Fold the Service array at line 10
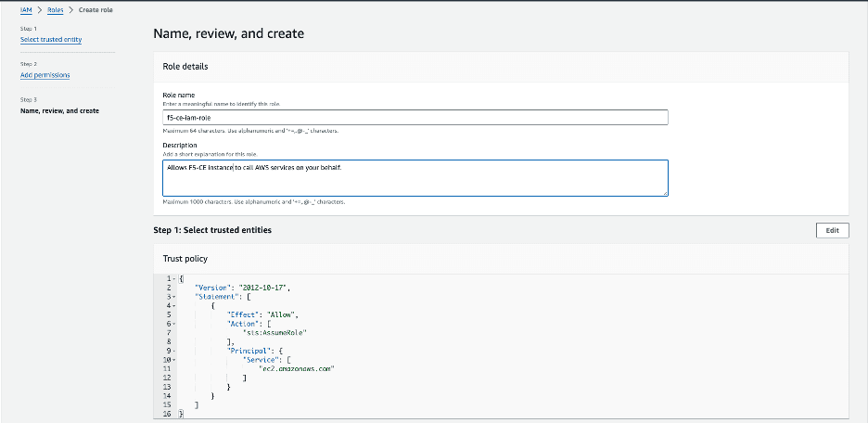868x423 pixels. pos(173,359)
